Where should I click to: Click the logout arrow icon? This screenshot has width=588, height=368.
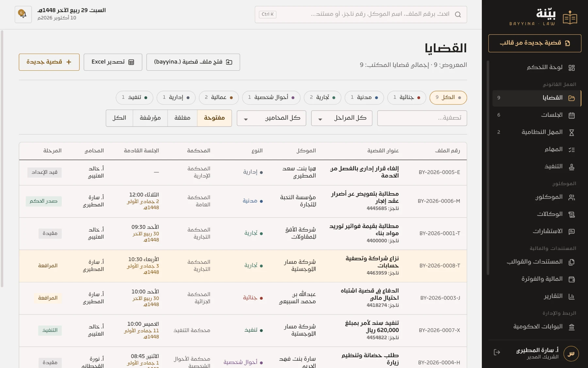(497, 352)
